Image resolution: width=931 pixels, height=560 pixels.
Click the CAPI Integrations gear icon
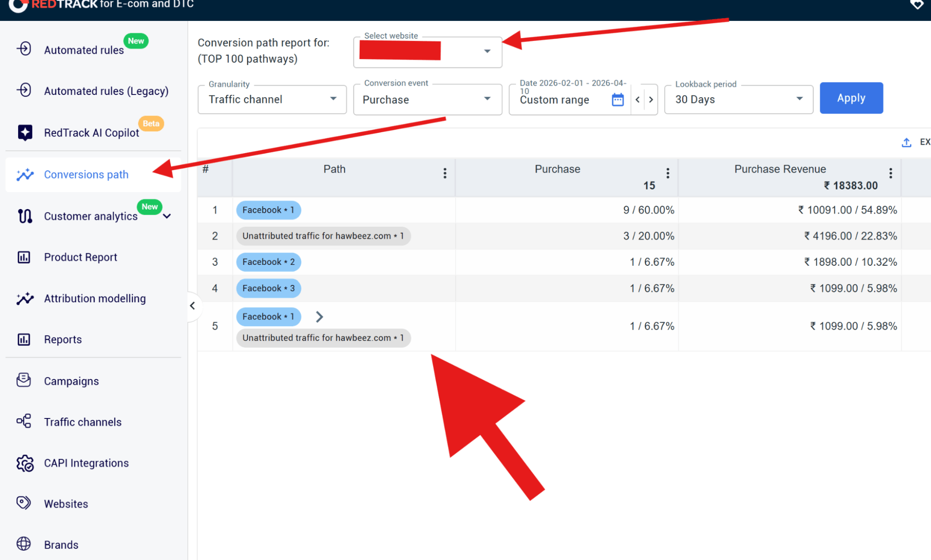click(x=25, y=463)
